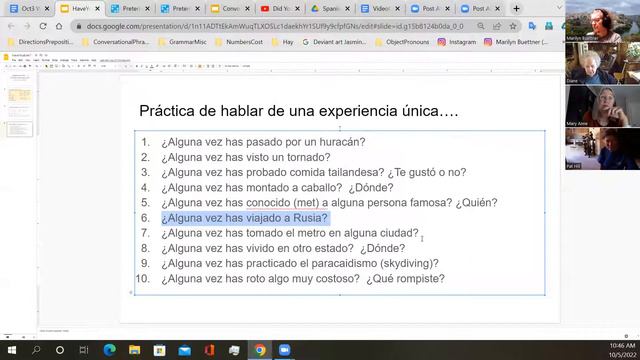This screenshot has height=360, width=640.
Task: Open a new browser tab with plus
Action: click(516, 9)
